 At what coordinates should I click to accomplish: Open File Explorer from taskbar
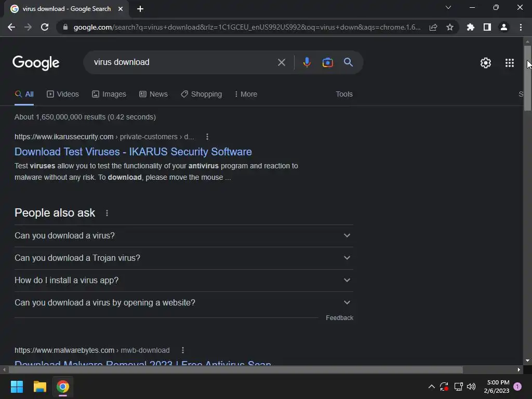(39, 387)
